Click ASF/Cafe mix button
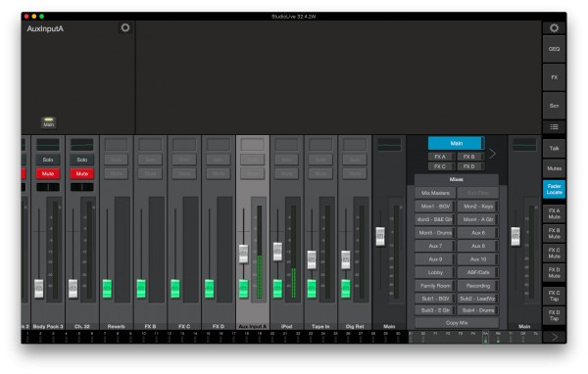Viewport: 588px width, 374px height. [x=478, y=272]
